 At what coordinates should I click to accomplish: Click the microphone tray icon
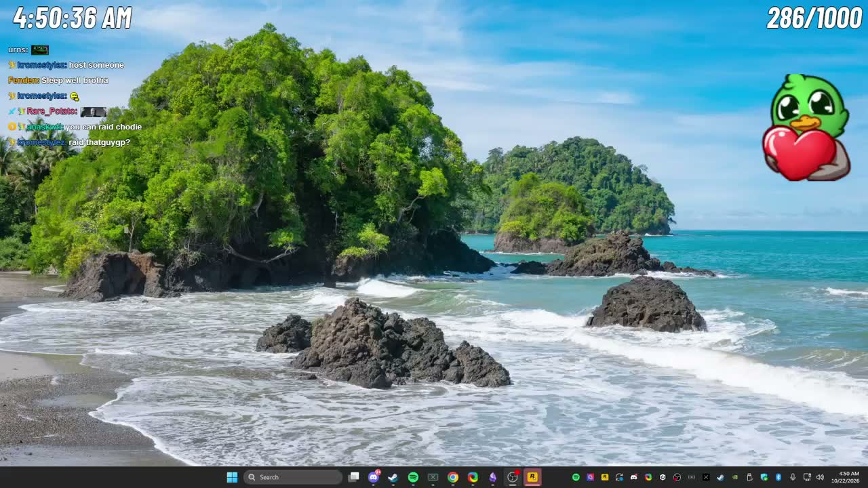(x=793, y=477)
